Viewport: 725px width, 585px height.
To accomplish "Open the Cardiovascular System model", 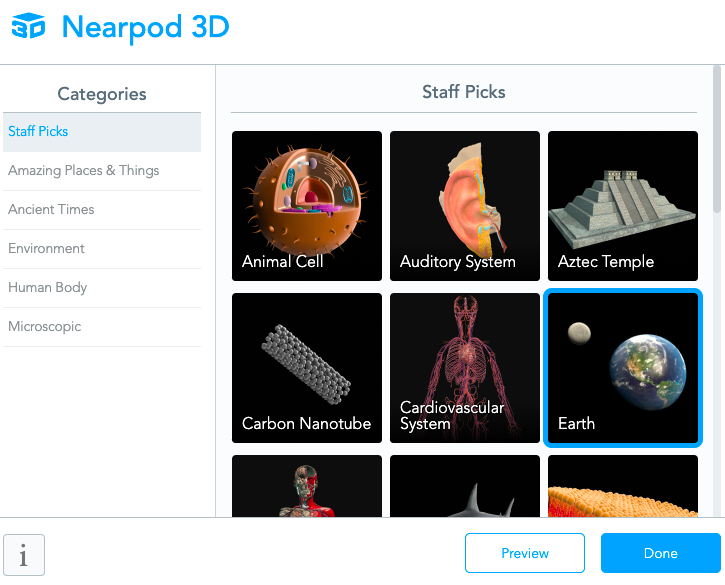I will click(x=465, y=368).
